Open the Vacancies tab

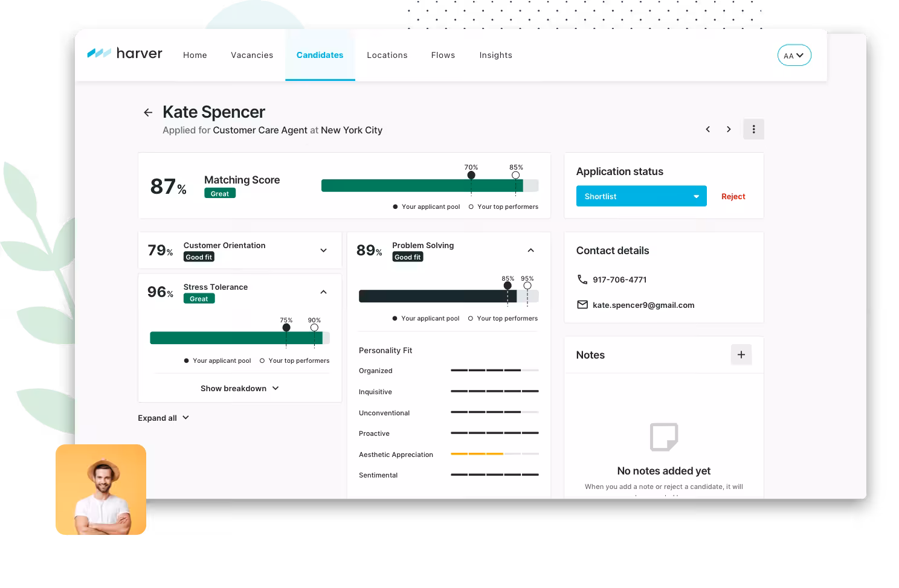pos(252,55)
